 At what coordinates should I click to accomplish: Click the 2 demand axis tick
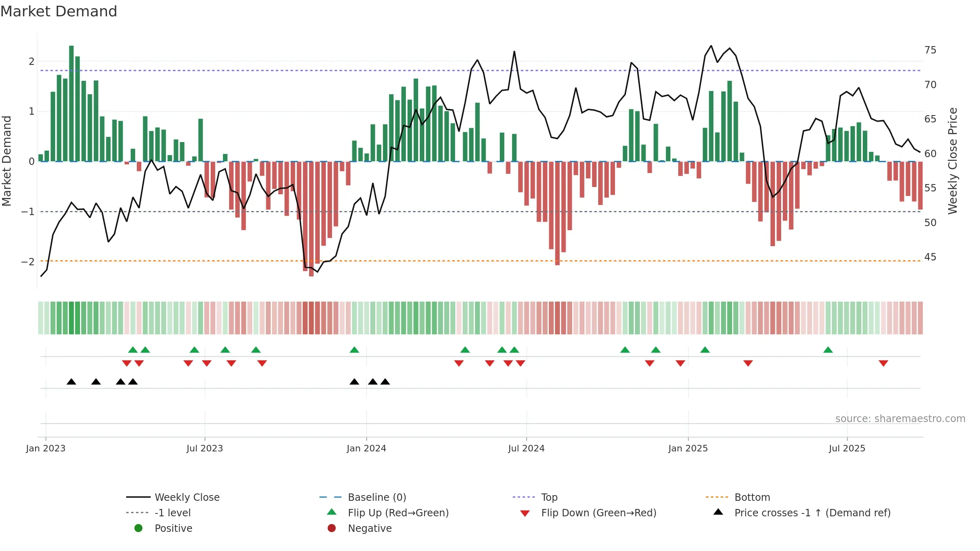pyautogui.click(x=31, y=62)
